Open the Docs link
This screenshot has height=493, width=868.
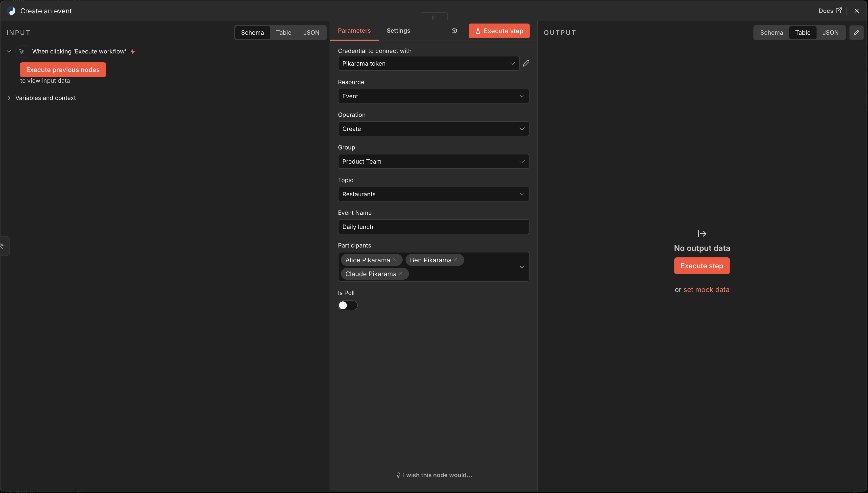[830, 11]
